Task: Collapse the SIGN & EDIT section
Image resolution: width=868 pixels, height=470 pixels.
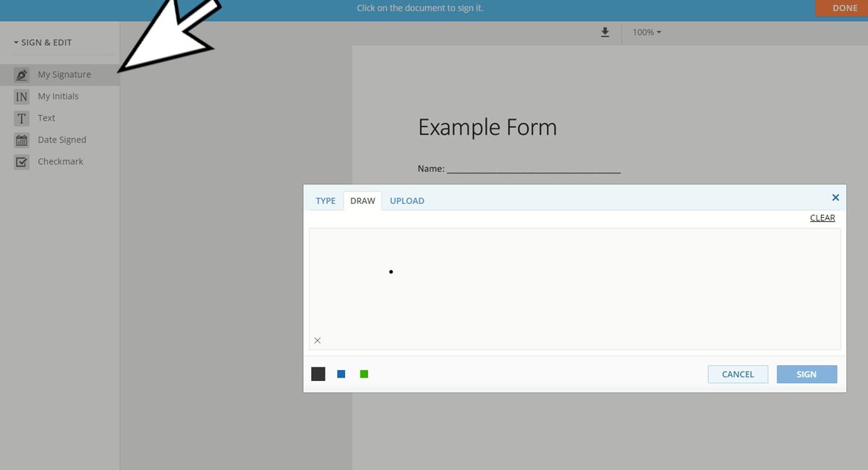Action: (43, 43)
